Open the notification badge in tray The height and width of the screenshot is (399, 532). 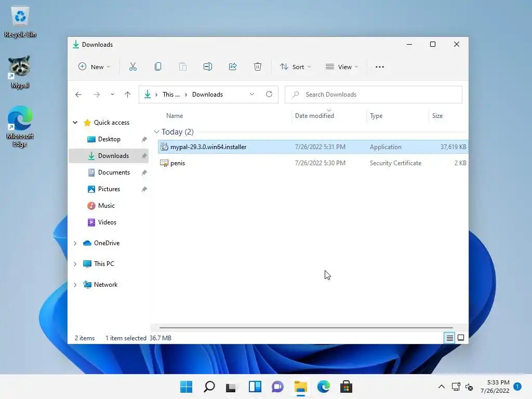[x=517, y=387]
